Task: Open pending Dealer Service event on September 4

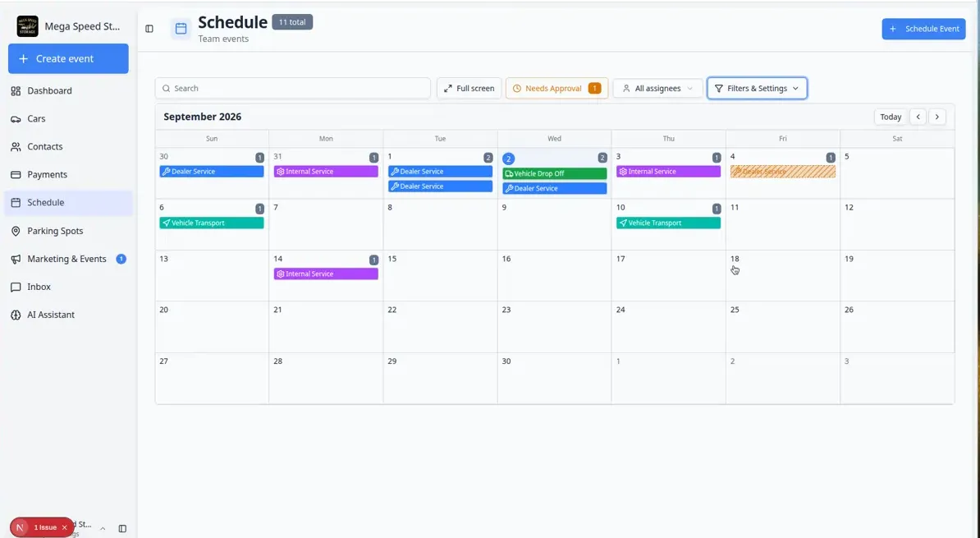Action: (782, 172)
